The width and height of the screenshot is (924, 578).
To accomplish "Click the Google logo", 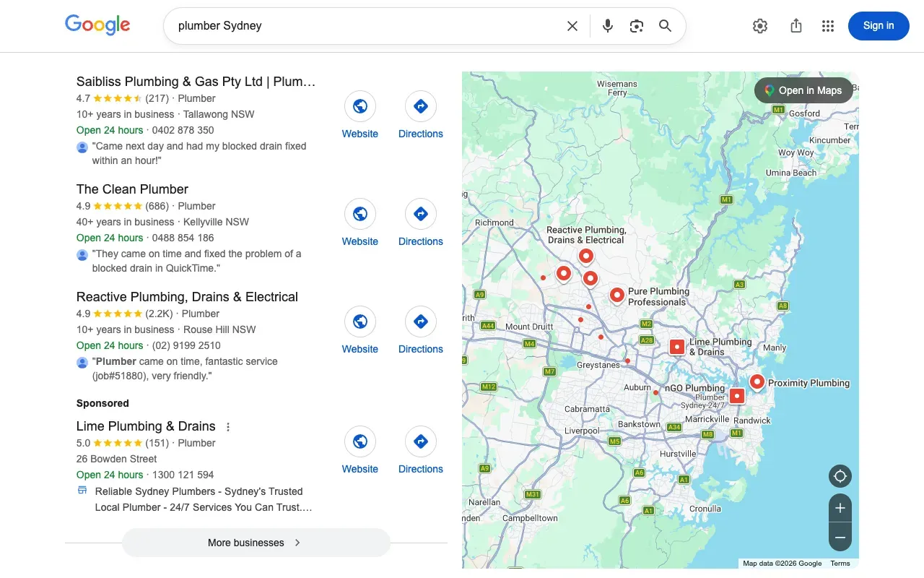I will (x=97, y=25).
